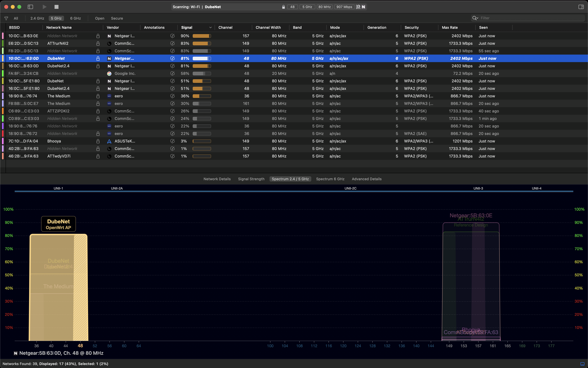The width and height of the screenshot is (588, 368).
Task: Stop scanning using the stop icon
Action: point(57,7)
